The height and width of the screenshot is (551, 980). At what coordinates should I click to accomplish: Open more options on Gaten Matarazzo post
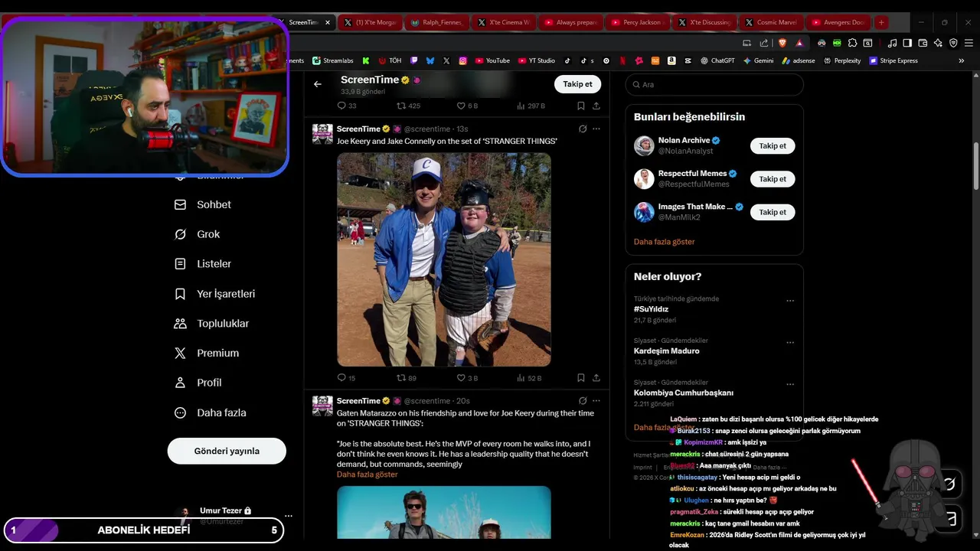pyautogui.click(x=596, y=400)
